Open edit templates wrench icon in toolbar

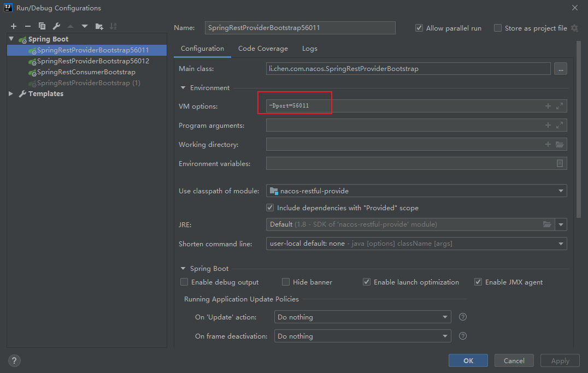coord(56,26)
